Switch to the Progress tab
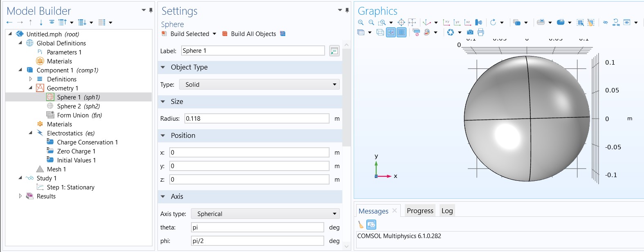The width and height of the screenshot is (644, 252). (x=420, y=211)
